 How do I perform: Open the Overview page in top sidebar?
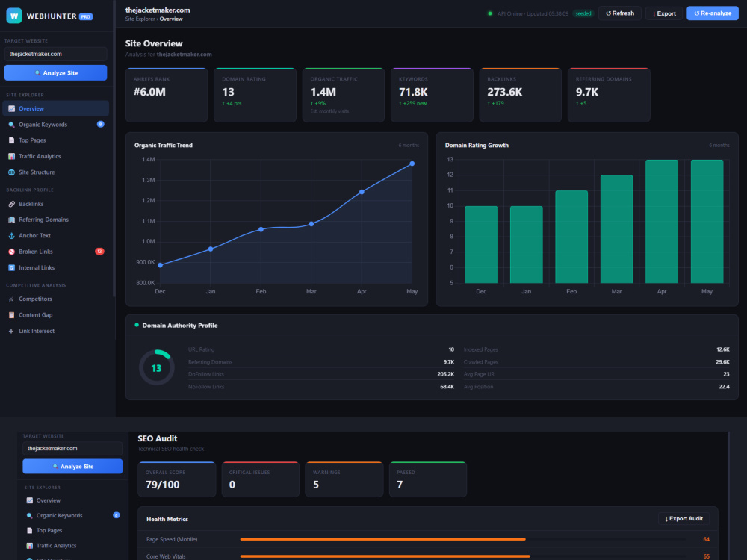pyautogui.click(x=56, y=108)
